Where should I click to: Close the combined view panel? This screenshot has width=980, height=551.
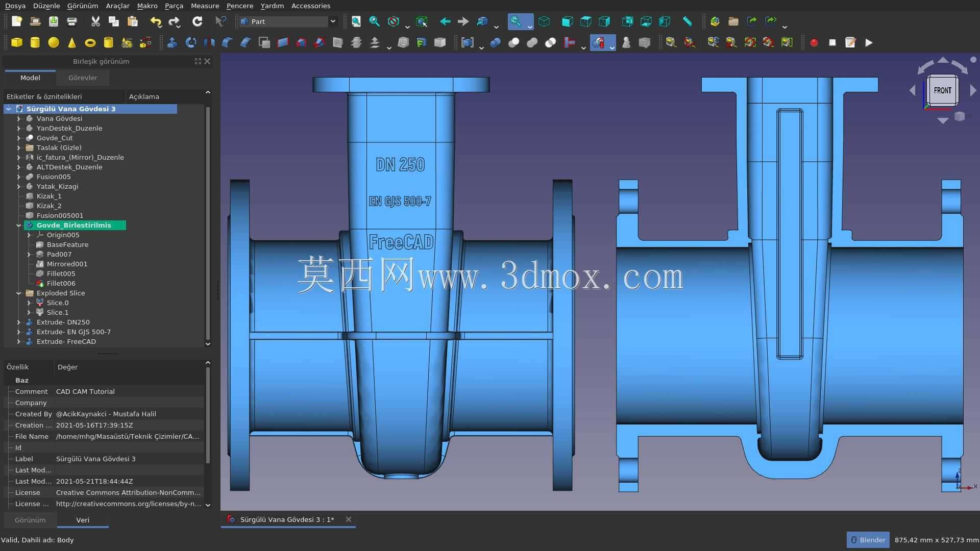(207, 61)
